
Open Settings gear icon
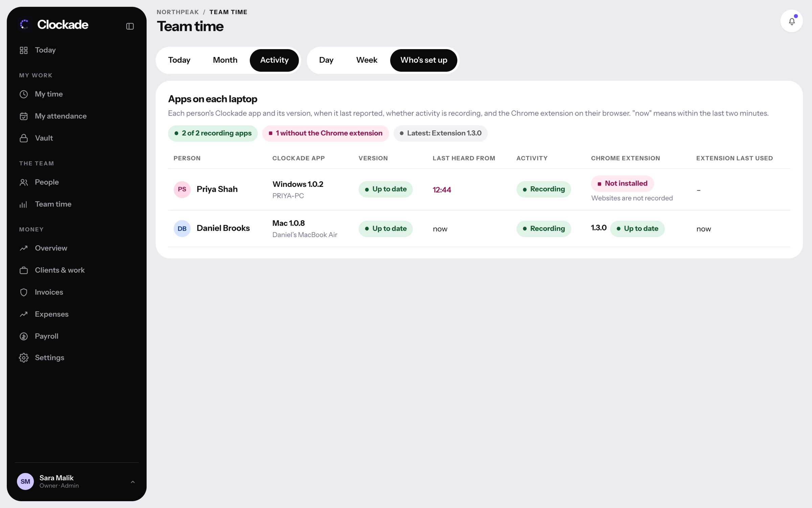pos(24,358)
